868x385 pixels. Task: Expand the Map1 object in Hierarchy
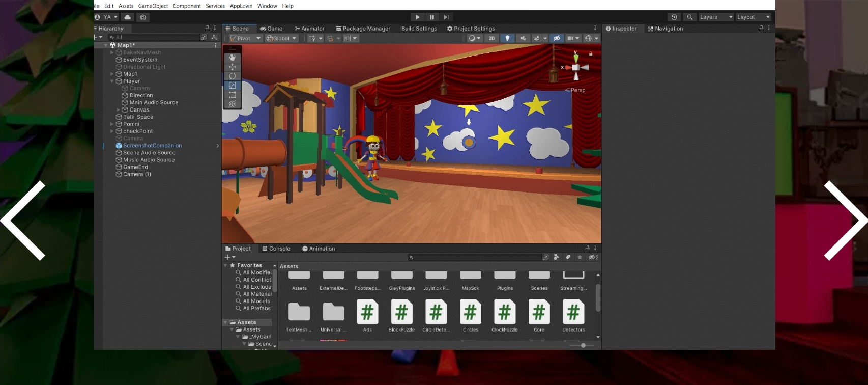click(x=112, y=74)
